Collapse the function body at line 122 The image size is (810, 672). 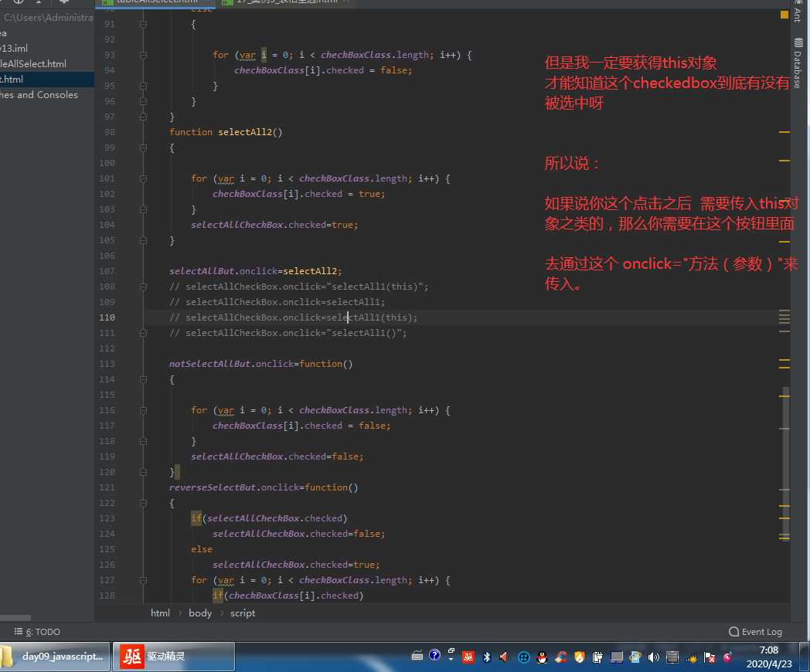coord(144,503)
